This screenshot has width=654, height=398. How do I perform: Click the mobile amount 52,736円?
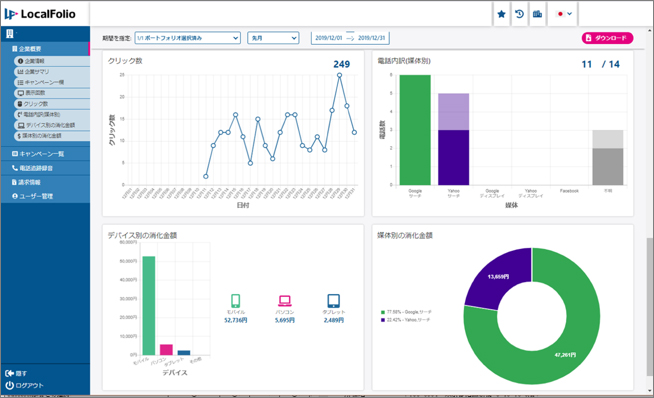(236, 320)
